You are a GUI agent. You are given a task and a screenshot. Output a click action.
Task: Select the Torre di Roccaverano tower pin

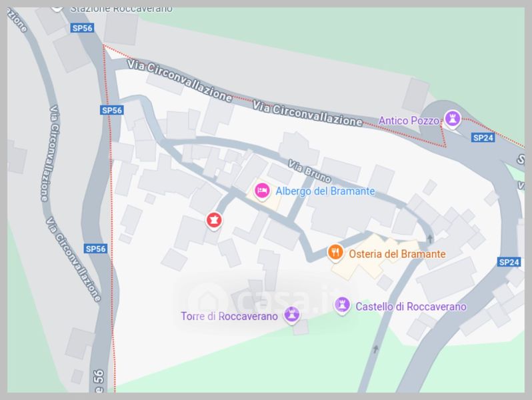pyautogui.click(x=292, y=315)
